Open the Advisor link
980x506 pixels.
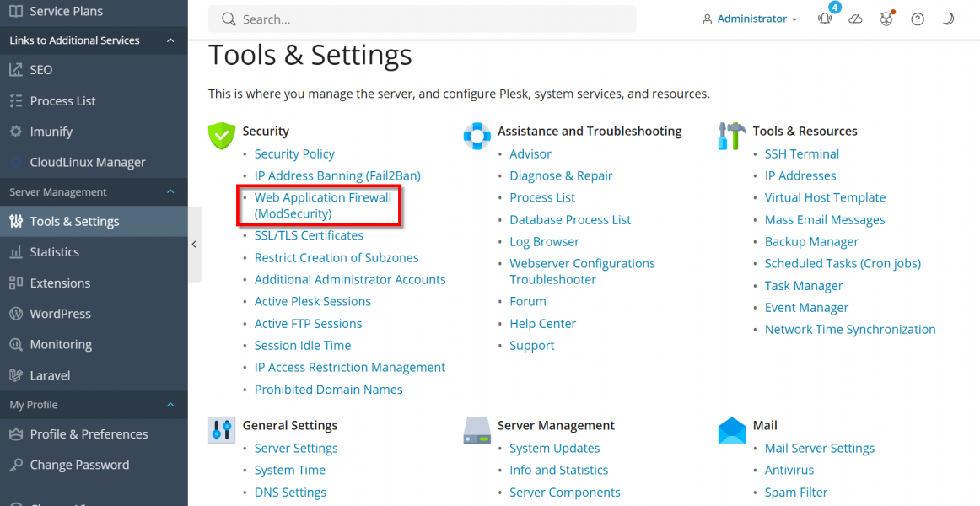pyautogui.click(x=530, y=153)
